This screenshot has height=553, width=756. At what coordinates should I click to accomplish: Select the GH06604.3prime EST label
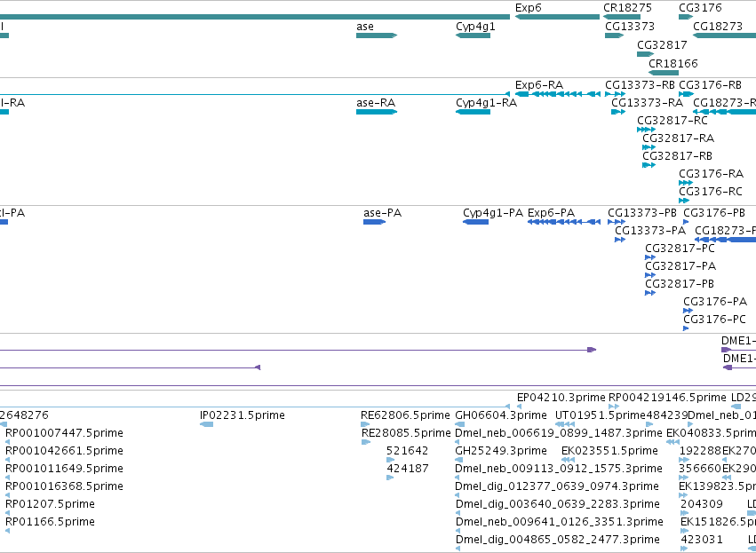click(501, 415)
